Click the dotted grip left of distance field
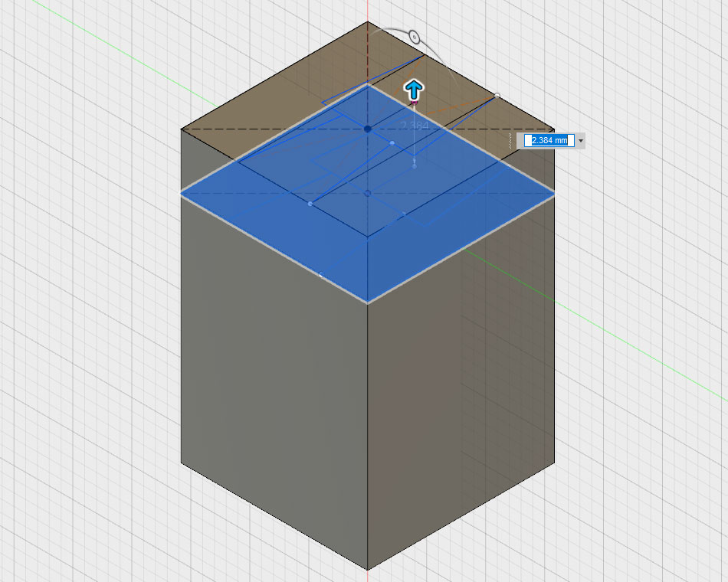The height and width of the screenshot is (582, 728). (x=510, y=140)
